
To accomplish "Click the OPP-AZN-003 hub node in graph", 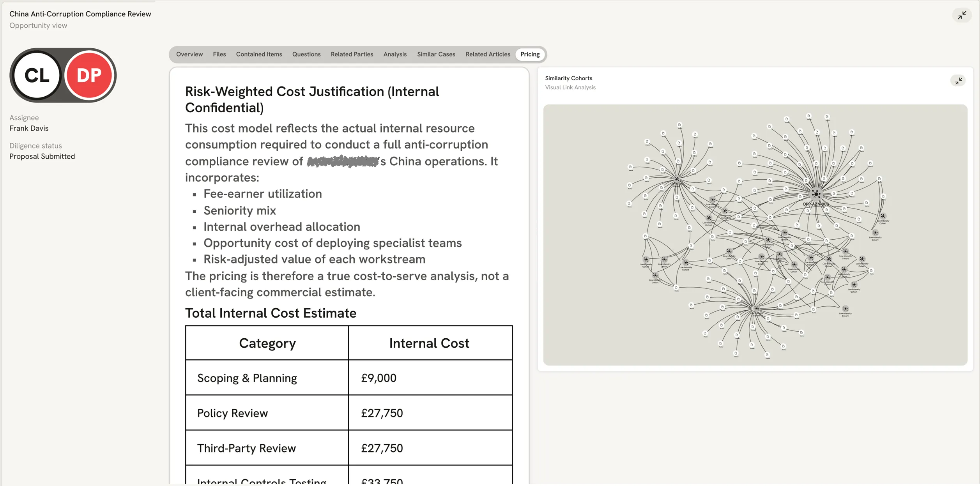I will 816,194.
